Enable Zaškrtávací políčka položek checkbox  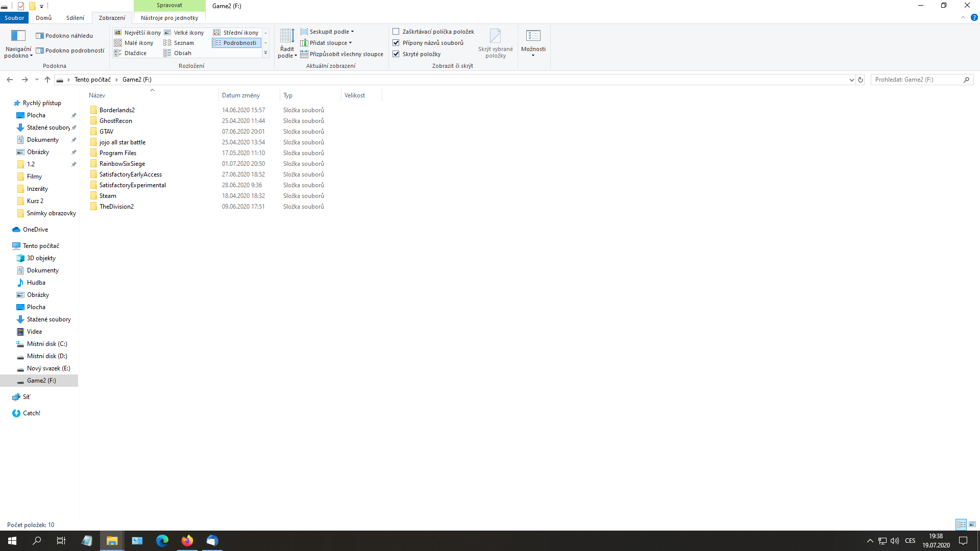396,32
